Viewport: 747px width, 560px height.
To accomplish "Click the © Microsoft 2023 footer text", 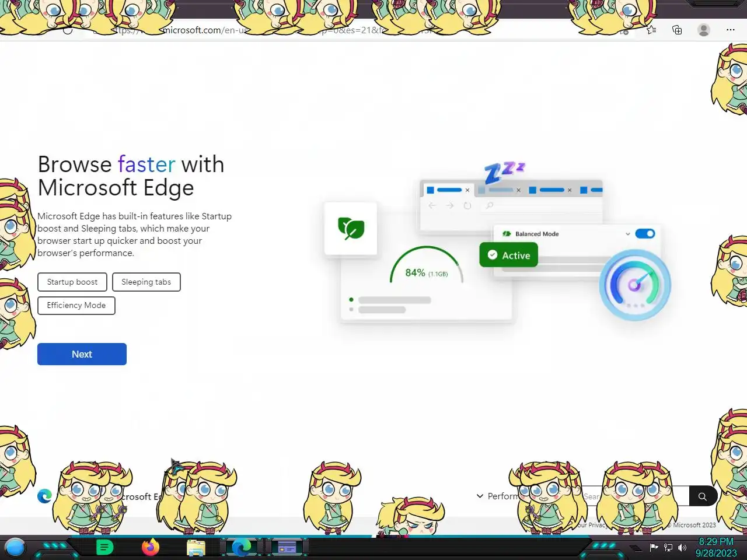I will tap(692, 525).
